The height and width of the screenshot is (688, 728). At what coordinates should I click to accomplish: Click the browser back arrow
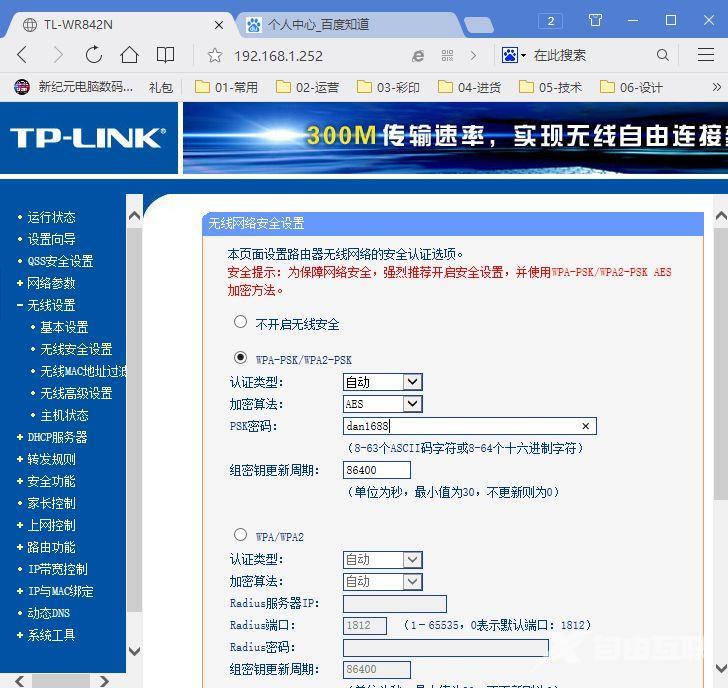pos(22,56)
